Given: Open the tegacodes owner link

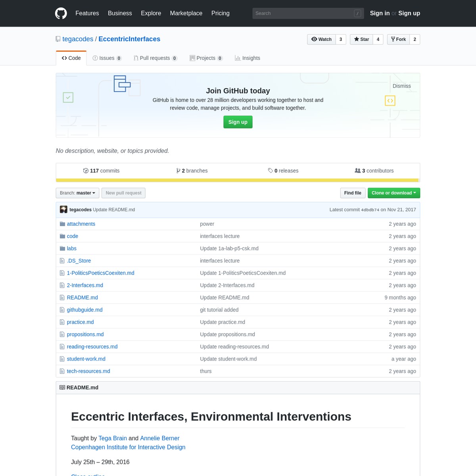Looking at the screenshot, I should (78, 39).
